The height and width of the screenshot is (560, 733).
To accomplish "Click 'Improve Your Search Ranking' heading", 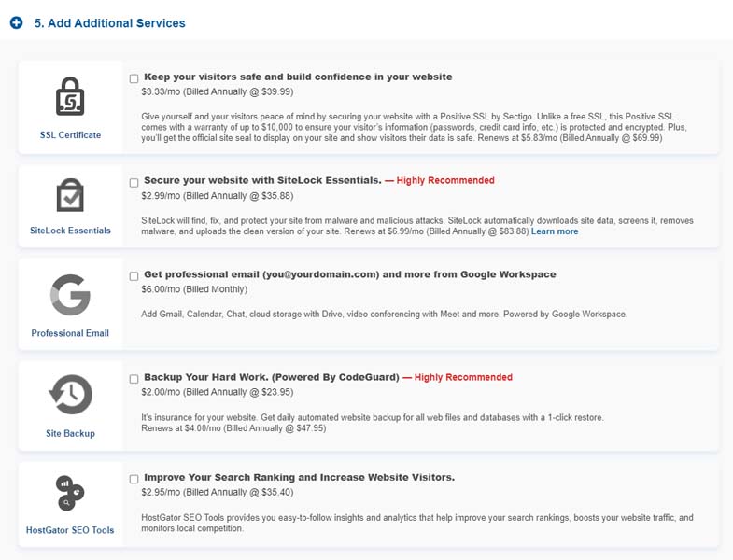I will point(299,477).
